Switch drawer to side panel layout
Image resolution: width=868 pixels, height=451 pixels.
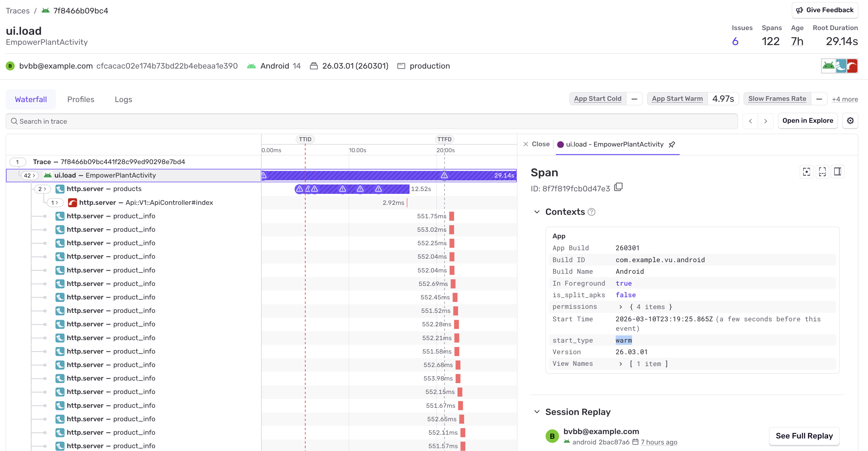pyautogui.click(x=838, y=172)
